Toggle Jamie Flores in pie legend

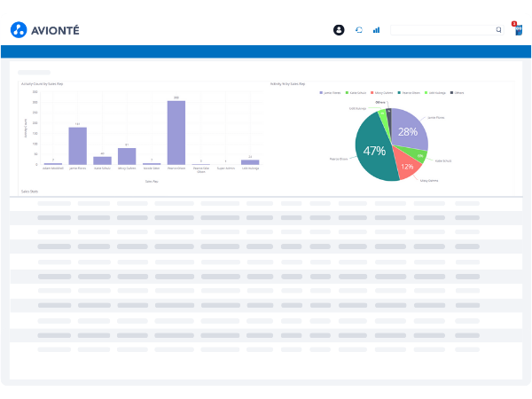pos(330,91)
